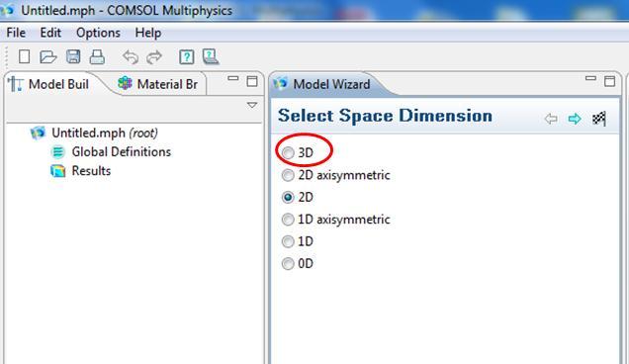Open the File menu
The height and width of the screenshot is (364, 629).
click(x=16, y=33)
